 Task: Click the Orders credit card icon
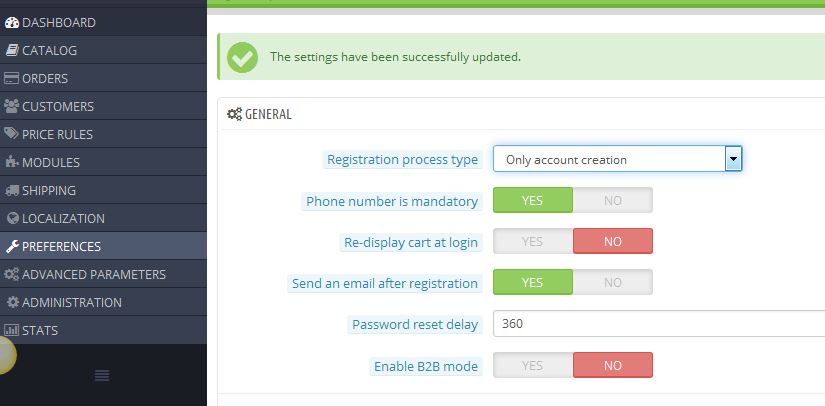(12, 78)
